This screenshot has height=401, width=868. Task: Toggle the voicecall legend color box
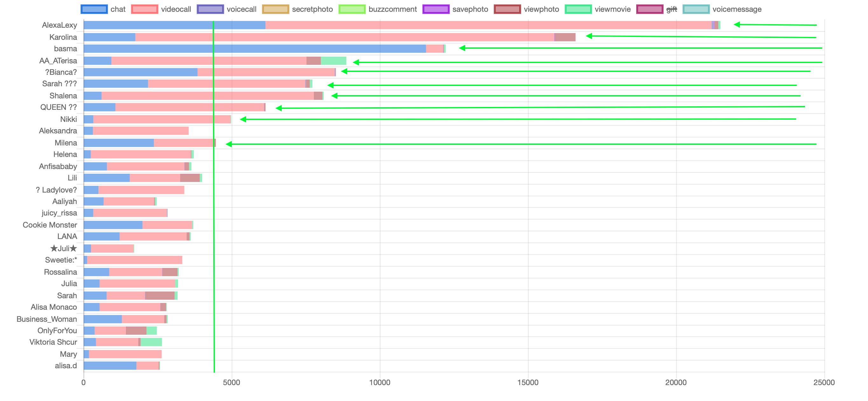[x=210, y=9]
